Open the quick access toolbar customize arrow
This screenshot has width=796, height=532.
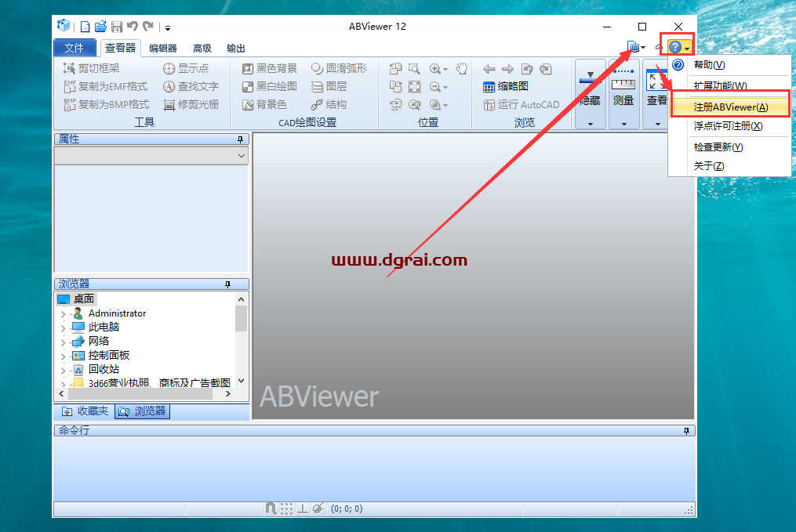coord(168,28)
